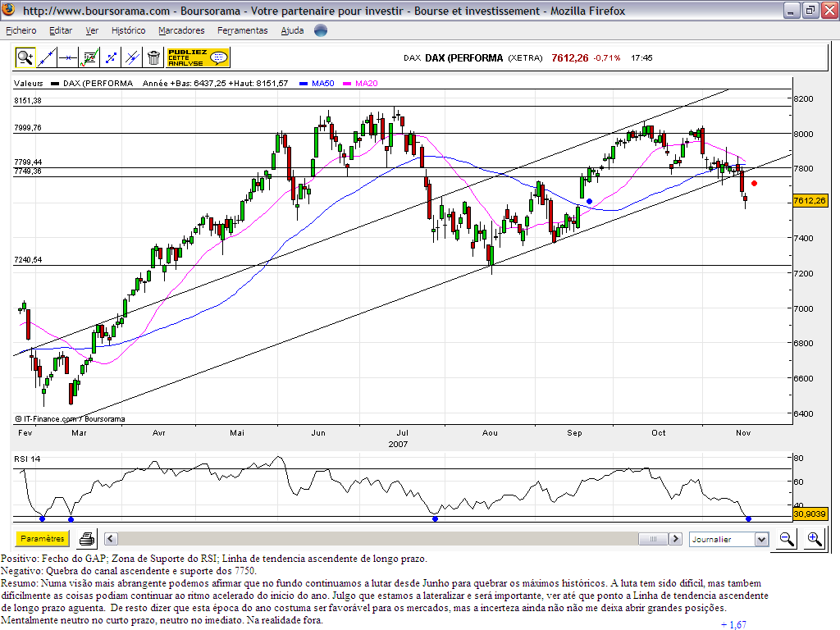Viewport: 840px width, 630px height.
Task: Select the trend line drawing tool
Action: [47, 57]
